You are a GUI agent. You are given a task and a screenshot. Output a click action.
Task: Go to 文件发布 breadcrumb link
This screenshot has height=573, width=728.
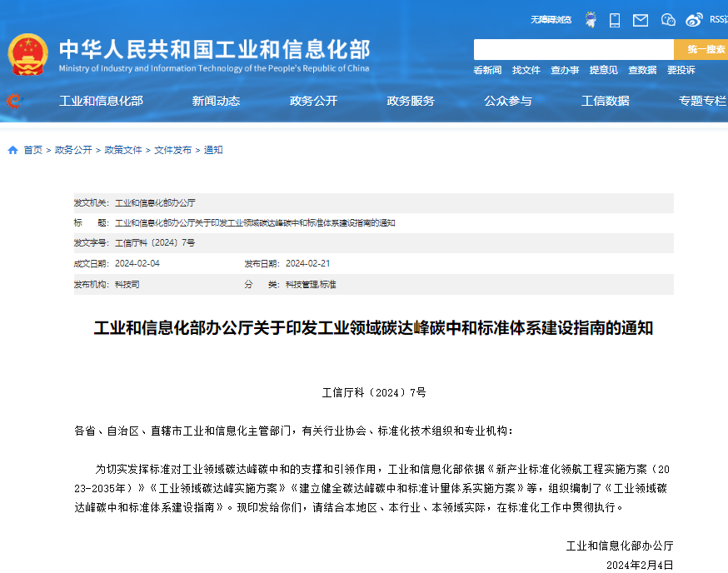coord(172,151)
